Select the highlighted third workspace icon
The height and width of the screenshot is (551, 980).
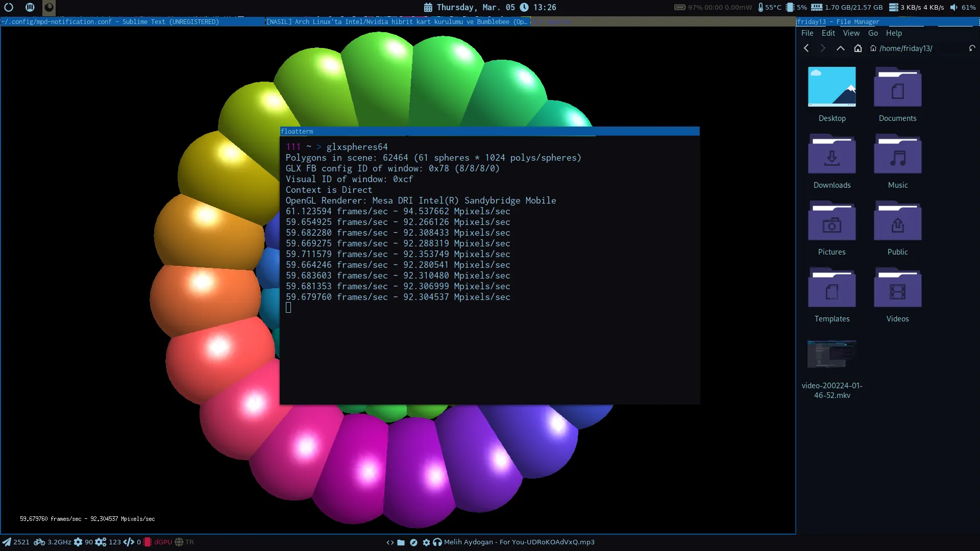click(49, 7)
